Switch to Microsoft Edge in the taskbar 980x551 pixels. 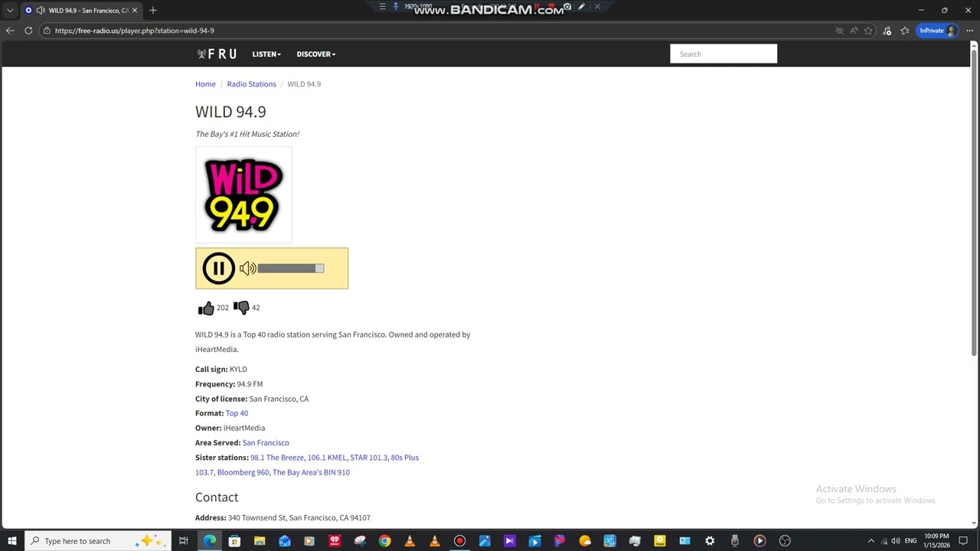pos(209,541)
